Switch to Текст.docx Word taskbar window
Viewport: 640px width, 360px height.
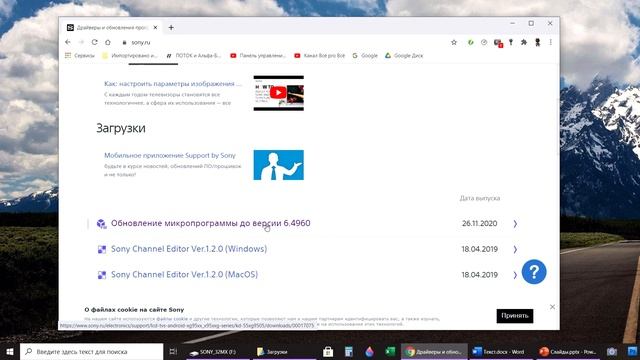pyautogui.click(x=501, y=352)
